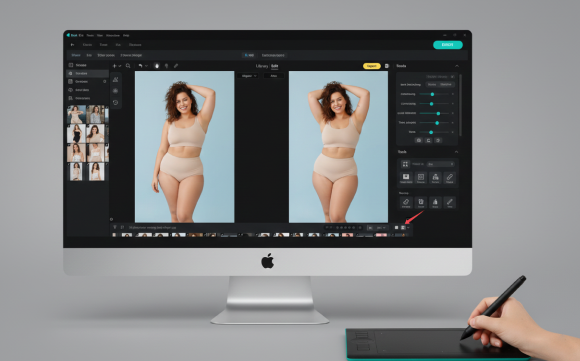Screen dimensions: 580x361
Task: Select the brush tool ending lower tools row
Action: point(450,202)
